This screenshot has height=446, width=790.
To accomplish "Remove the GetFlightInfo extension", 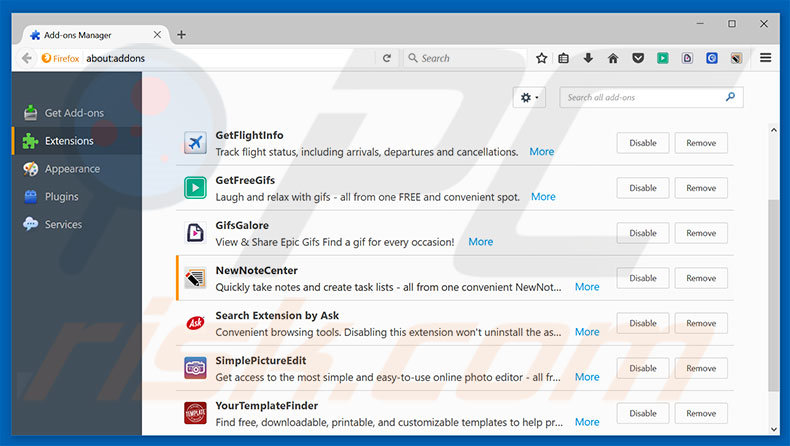I will pos(701,143).
